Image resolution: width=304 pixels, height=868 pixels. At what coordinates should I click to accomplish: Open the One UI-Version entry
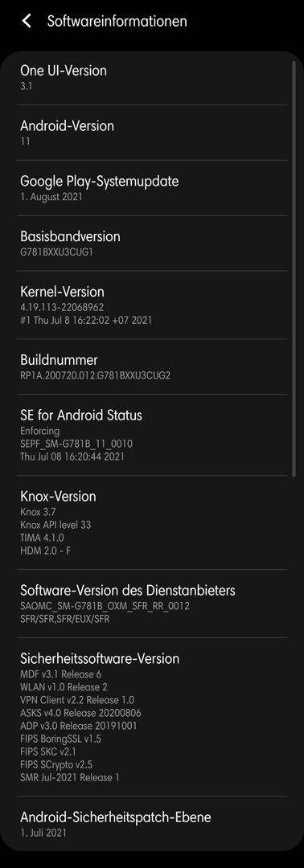(x=152, y=77)
